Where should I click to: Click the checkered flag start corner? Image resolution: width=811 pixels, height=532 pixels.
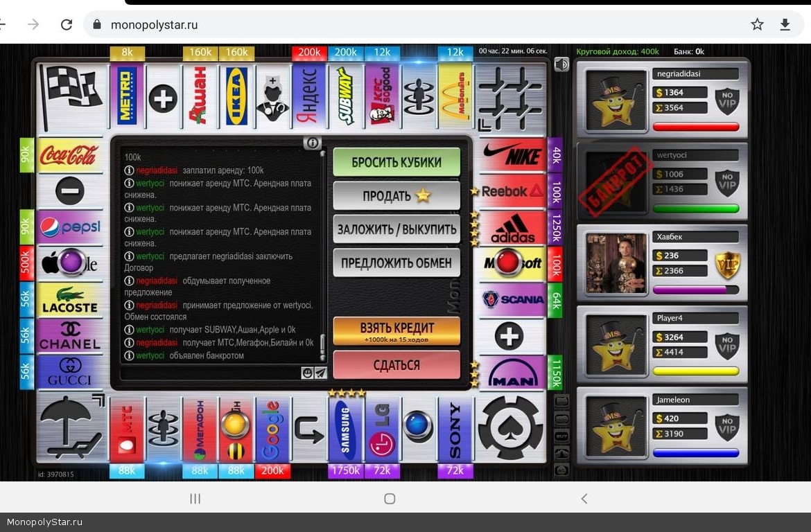pos(72,97)
